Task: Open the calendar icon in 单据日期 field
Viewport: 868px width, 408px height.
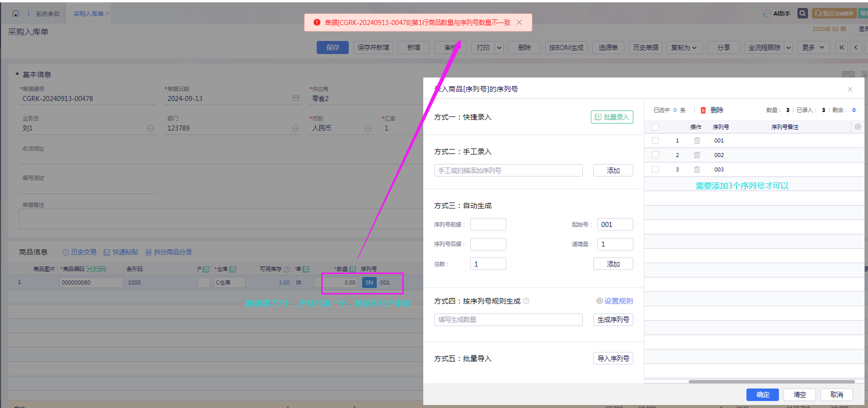Action: coord(296,98)
